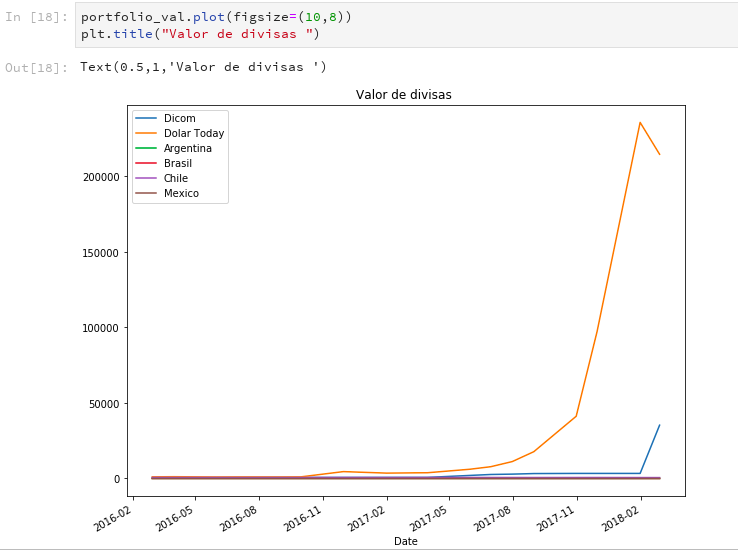
Task: Click the 2017-11 x-axis date label
Action: pos(557,519)
